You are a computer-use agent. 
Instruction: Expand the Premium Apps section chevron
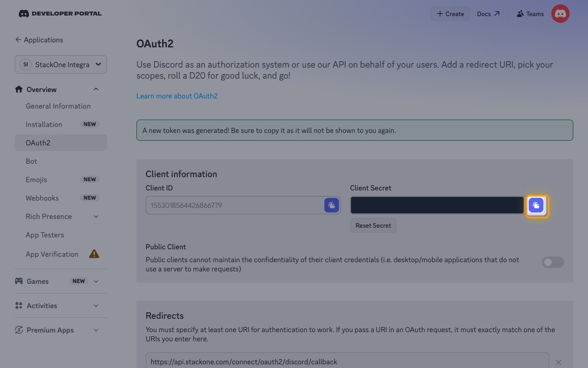[x=96, y=330]
